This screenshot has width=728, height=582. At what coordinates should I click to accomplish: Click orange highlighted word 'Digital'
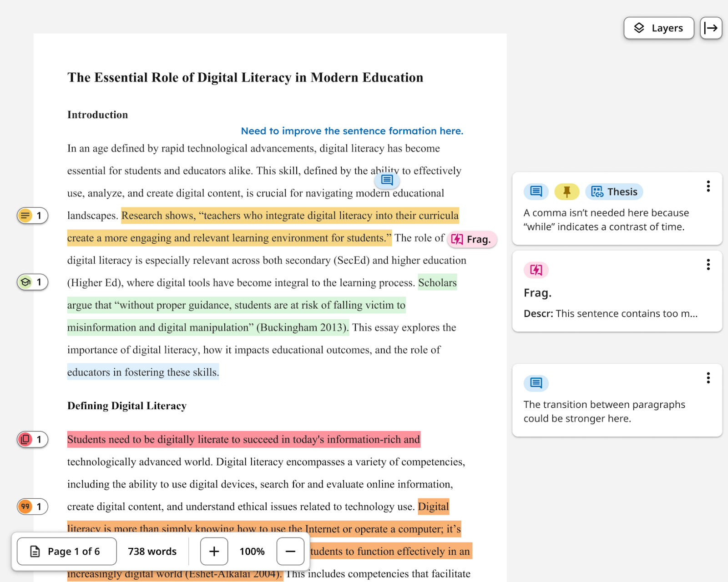coord(434,507)
